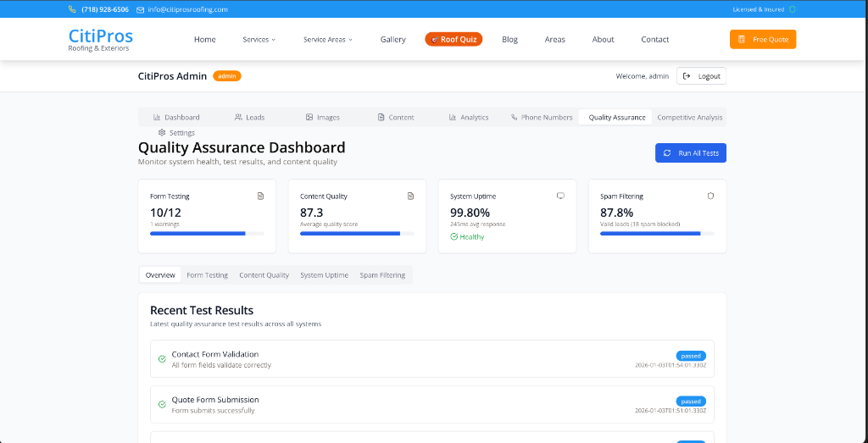
Task: Click the Run All Tests button
Action: pos(691,153)
